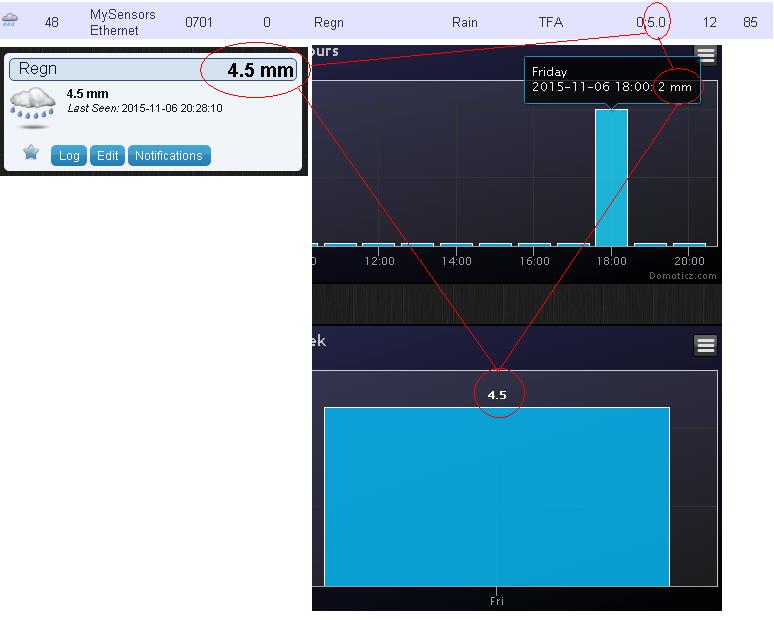The width and height of the screenshot is (774, 620).
Task: Click the Last Seen 2015-11-06 20:28:10 timestamp
Action: click(x=145, y=108)
